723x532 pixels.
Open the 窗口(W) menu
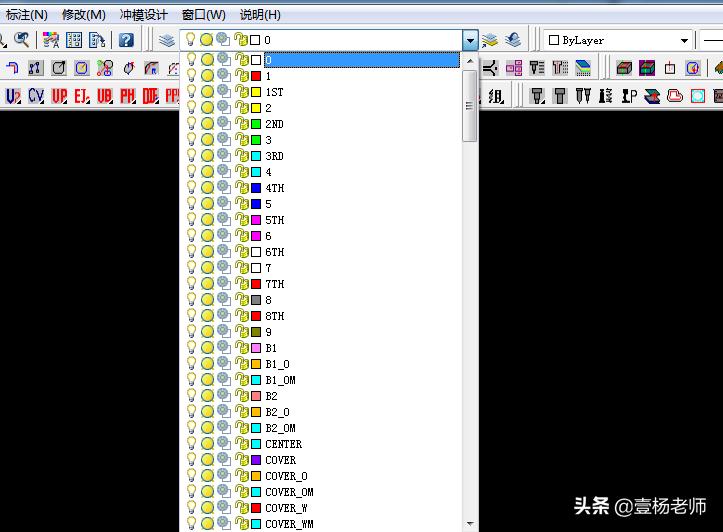click(204, 15)
